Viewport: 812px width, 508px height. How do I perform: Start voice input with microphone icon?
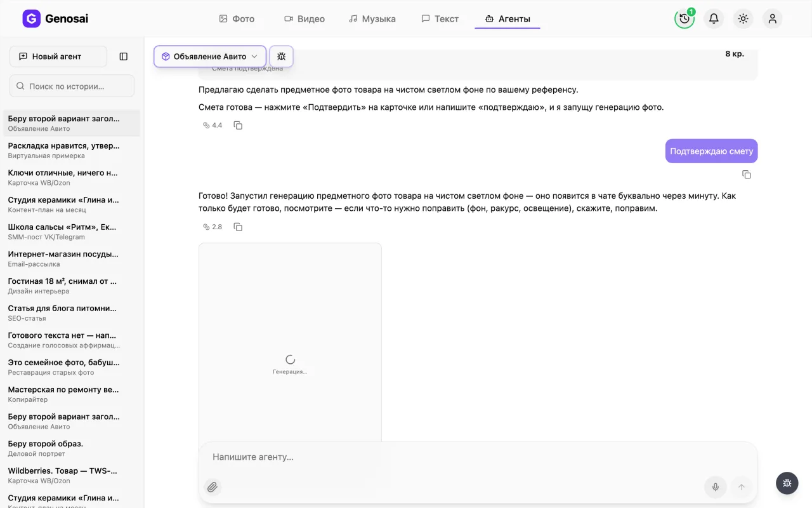[715, 487]
